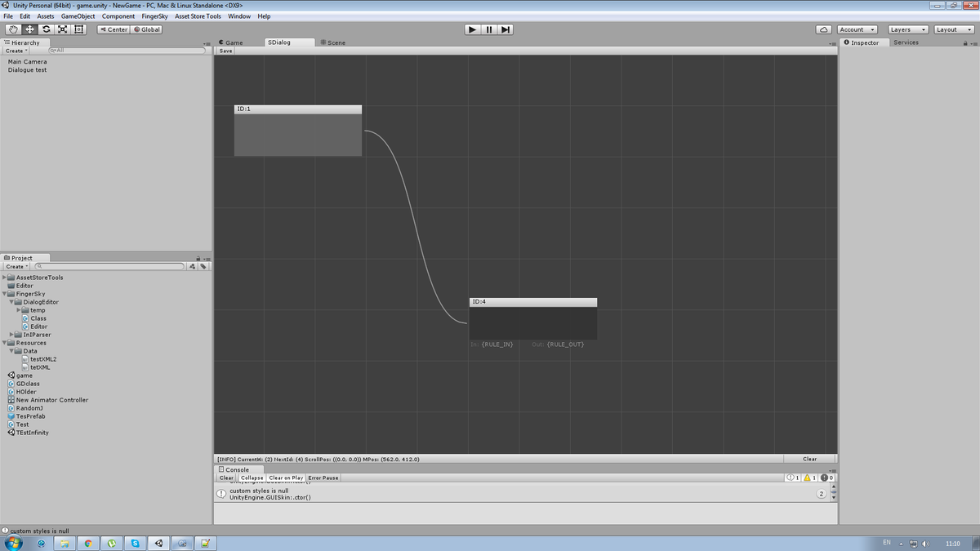
Task: Click the console scrollbar down arrow
Action: (x=834, y=497)
